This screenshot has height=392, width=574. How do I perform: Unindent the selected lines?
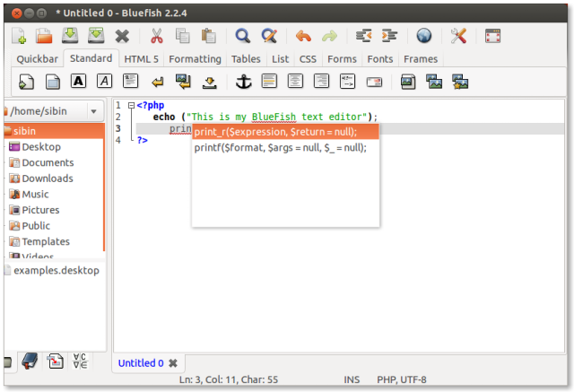tap(363, 36)
